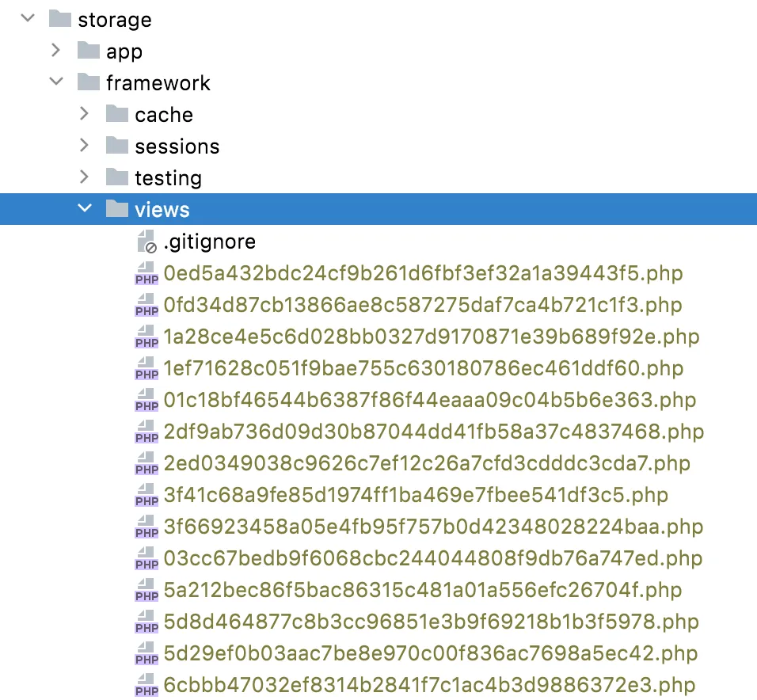Viewport: 757px width, 700px height.
Task: Select file 0fd34d87cb13866ae8c.php
Action: (x=423, y=305)
